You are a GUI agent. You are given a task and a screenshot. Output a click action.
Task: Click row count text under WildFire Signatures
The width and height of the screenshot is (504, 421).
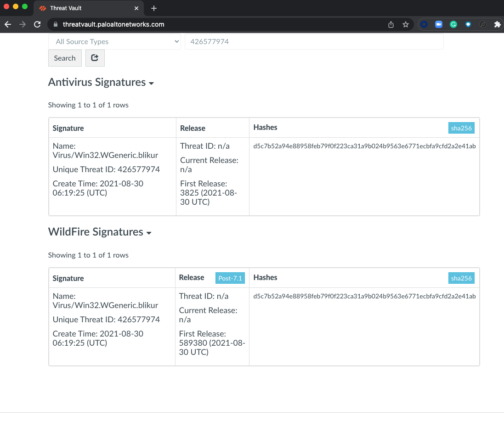coord(88,255)
